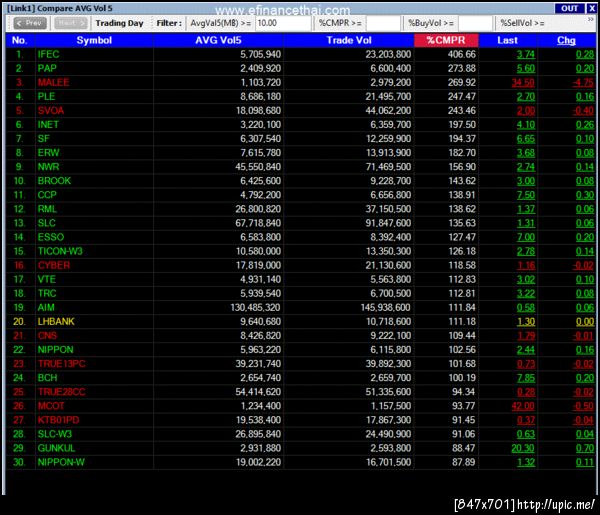The width and height of the screenshot is (600, 515).
Task: Sort by the No. column header
Action: click(x=20, y=40)
